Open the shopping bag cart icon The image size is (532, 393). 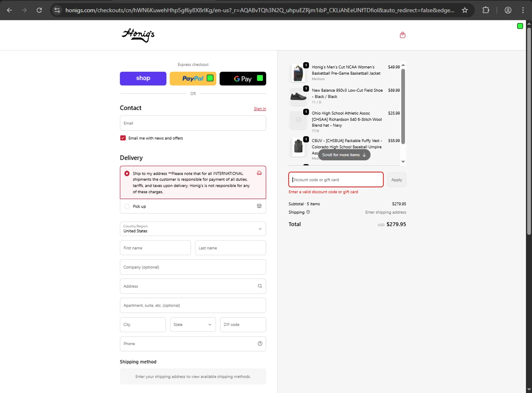(403, 35)
